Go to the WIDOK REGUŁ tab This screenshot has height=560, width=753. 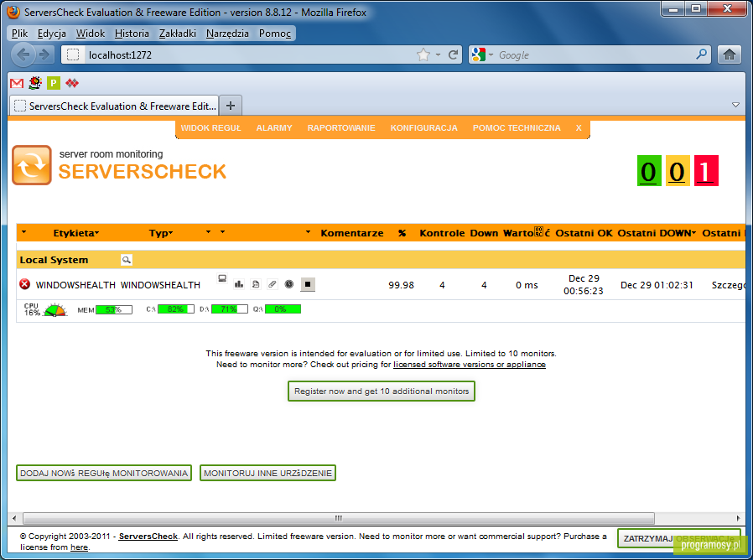(210, 127)
